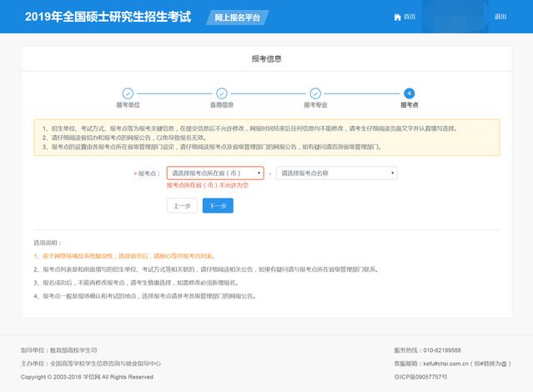Image resolution: width=533 pixels, height=392 pixels.
Task: Click the 备用信息 step label
Action: tap(222, 105)
